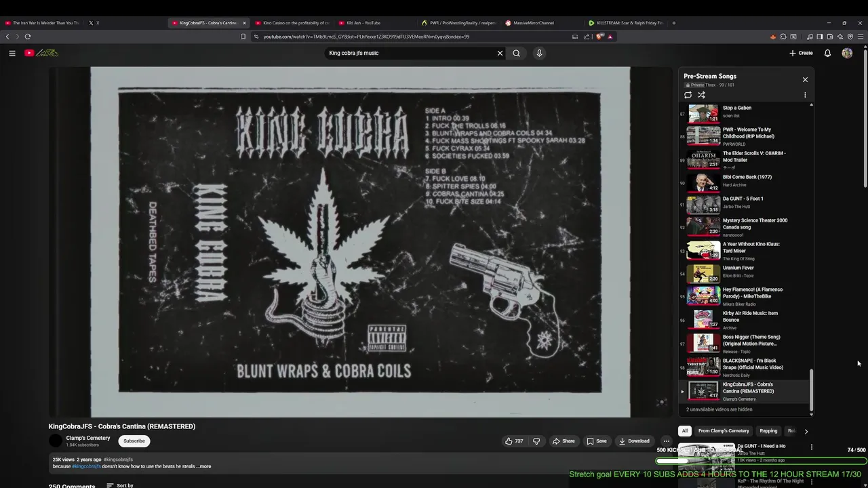Select 'Mystery Science Theater 3000 Canada song'

[x=744, y=227]
